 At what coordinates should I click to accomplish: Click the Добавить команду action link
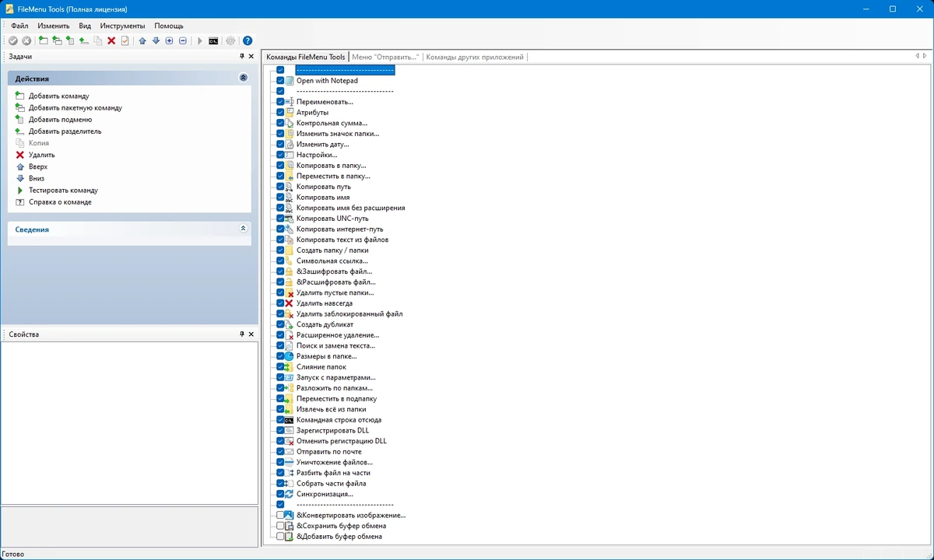59,96
